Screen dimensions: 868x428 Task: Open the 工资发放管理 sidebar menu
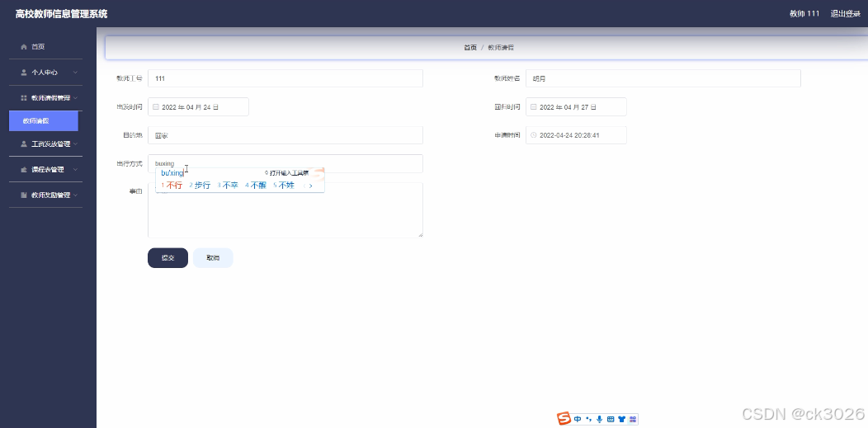pyautogui.click(x=45, y=143)
